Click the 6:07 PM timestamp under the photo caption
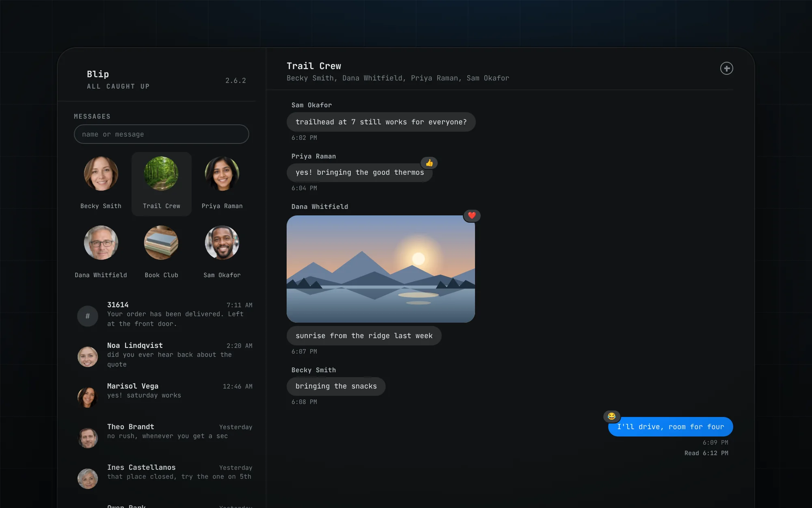 tap(304, 352)
